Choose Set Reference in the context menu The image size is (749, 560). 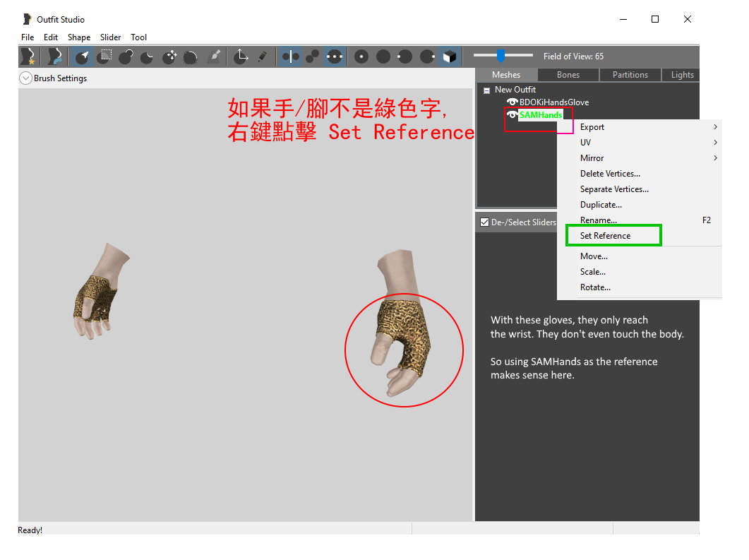640,236
